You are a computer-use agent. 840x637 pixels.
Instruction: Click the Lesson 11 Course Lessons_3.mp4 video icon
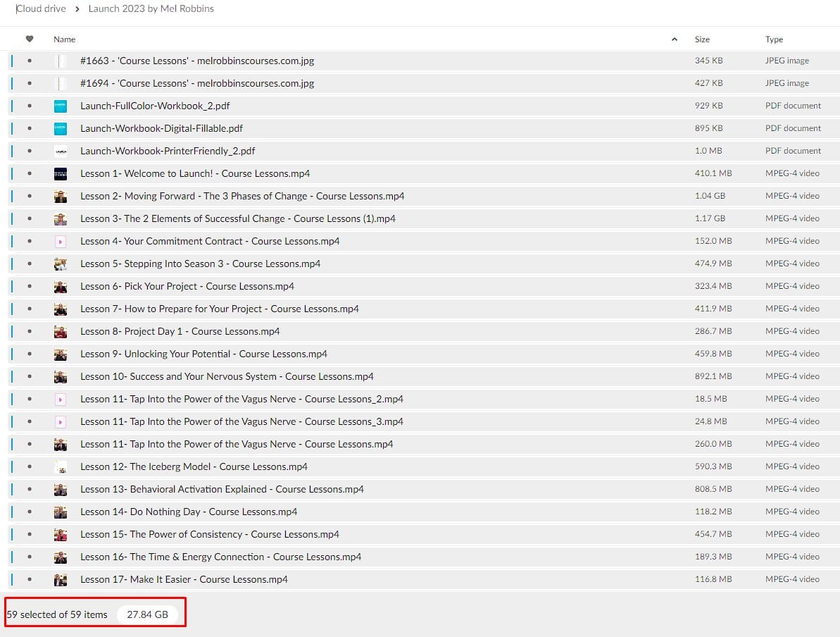[61, 421]
